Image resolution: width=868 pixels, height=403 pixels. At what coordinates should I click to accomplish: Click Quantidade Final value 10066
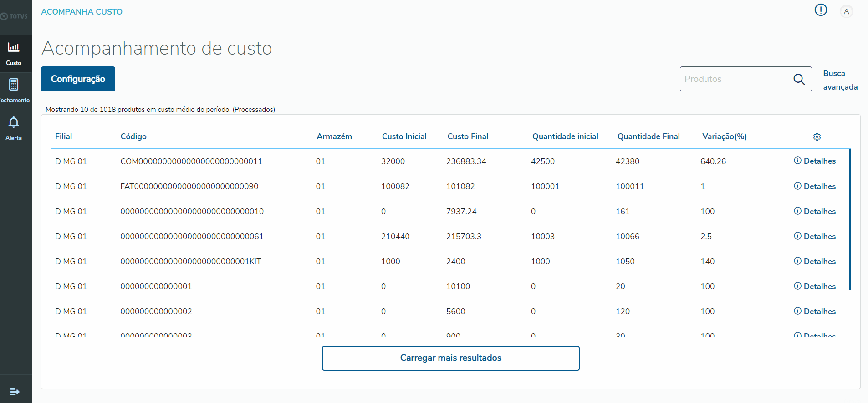628,237
